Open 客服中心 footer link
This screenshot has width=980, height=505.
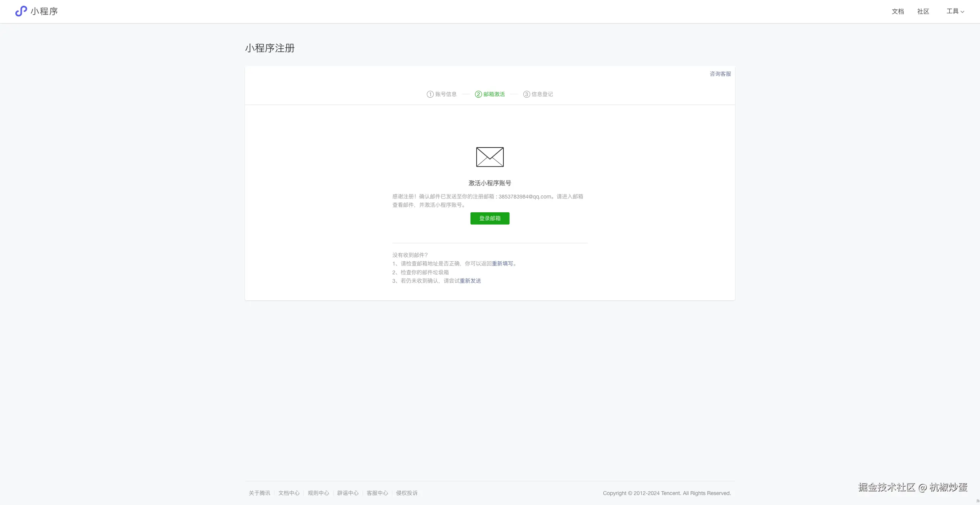point(377,493)
